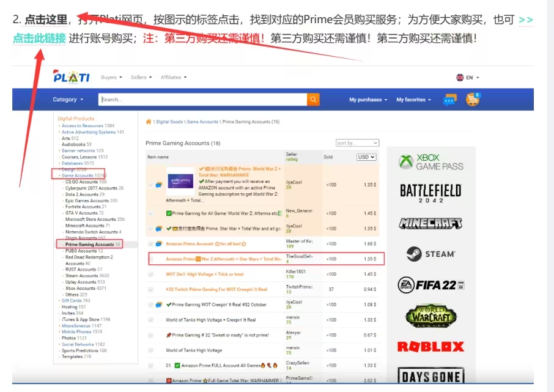Click the orange magnifier search button
Viewport: 554px width, 392px height.
tap(313, 99)
